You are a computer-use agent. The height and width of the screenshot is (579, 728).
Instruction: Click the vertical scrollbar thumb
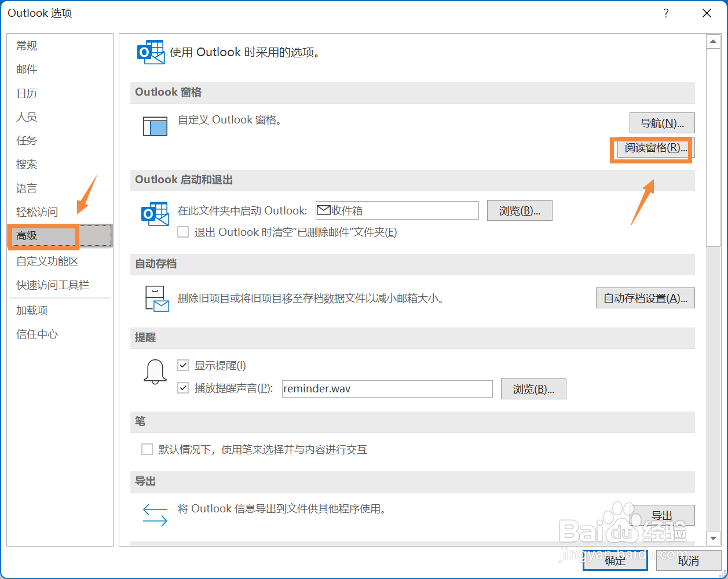point(714,148)
